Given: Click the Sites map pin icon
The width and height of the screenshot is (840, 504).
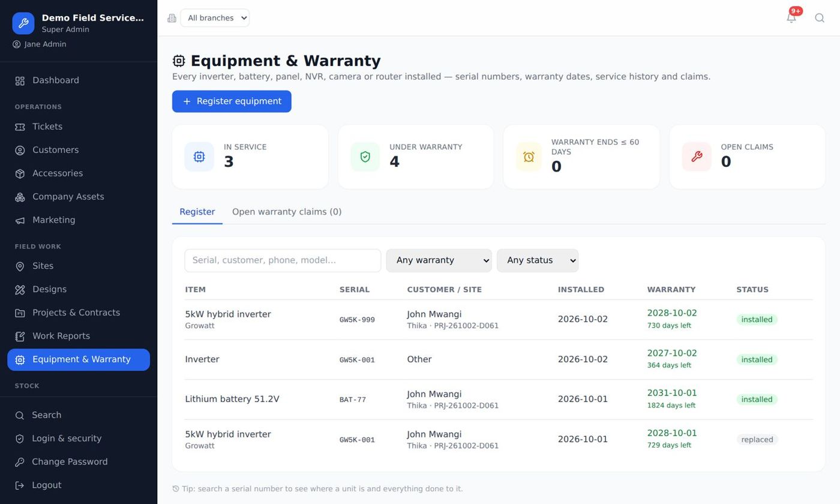Looking at the screenshot, I should click(20, 266).
